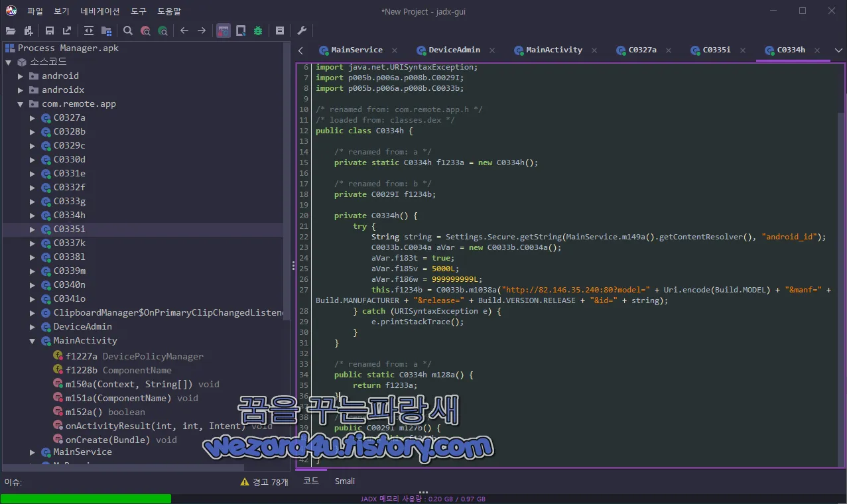Screen dimensions: 847x504
Task: Click the Export project icon
Action: point(67,31)
